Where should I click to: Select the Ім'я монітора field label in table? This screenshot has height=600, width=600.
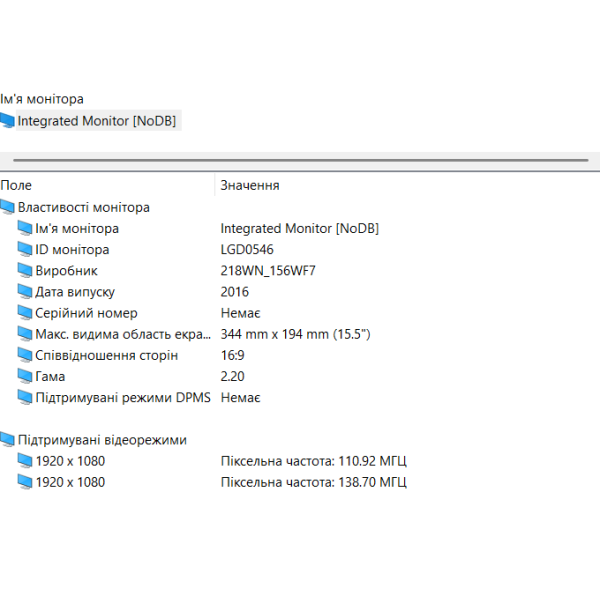click(x=77, y=228)
